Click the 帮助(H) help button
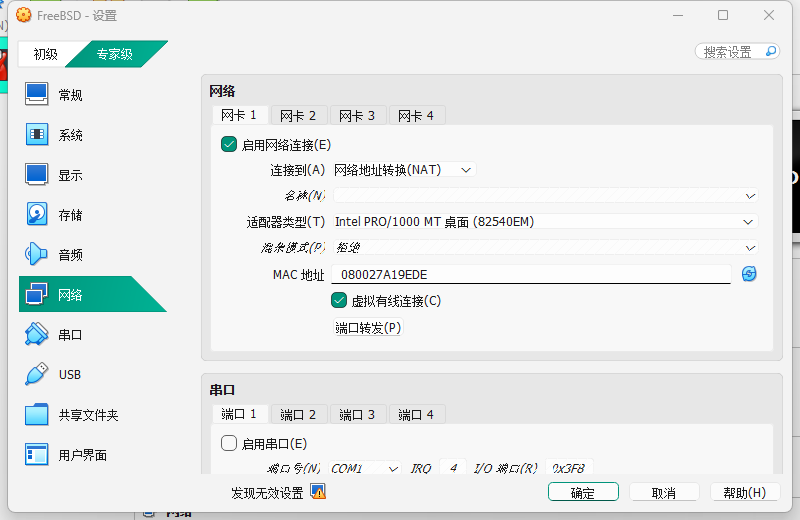Screen dimensions: 800x520 (x=745, y=492)
